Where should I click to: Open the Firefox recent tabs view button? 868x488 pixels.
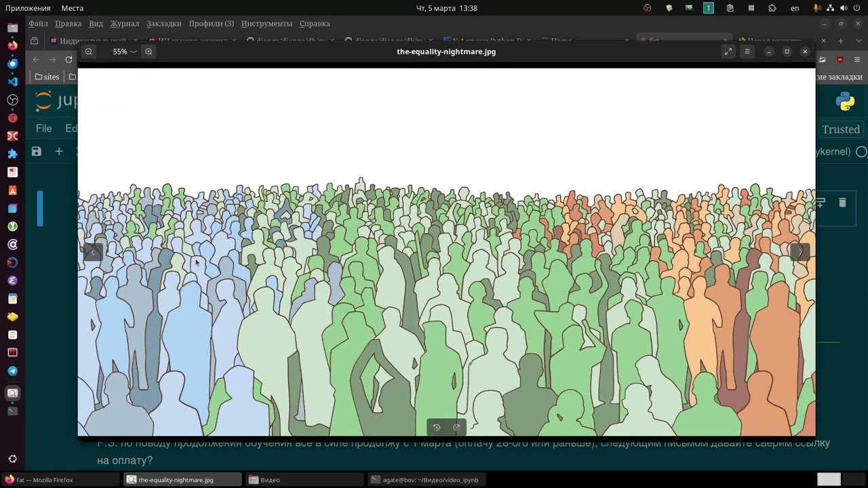click(x=35, y=41)
